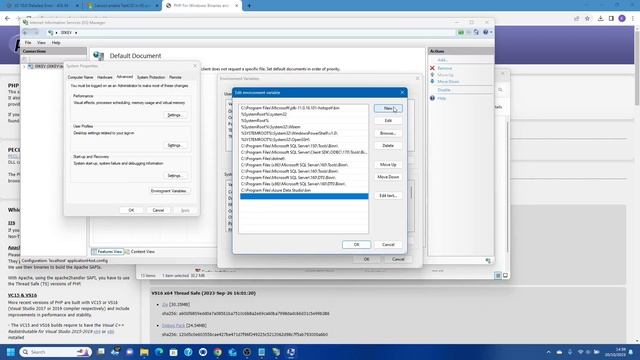This screenshot has width=640, height=360.
Task: Click the share page icon in browser toolbar
Action: [x=576, y=18]
